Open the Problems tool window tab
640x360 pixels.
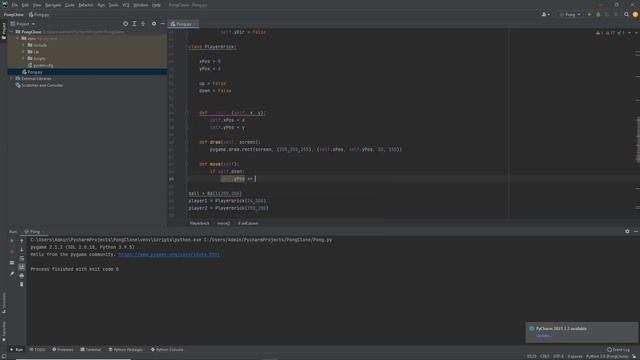(63, 350)
